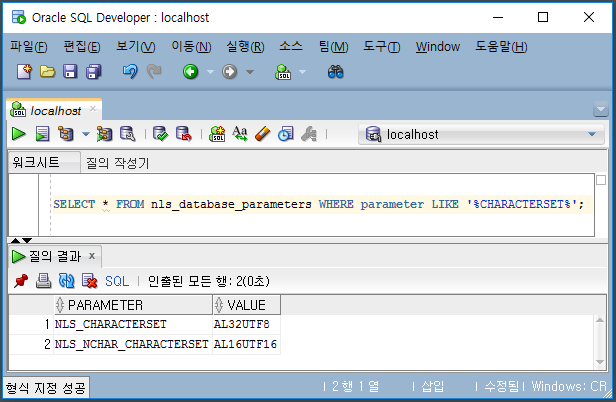Select the NLS_CHARACTERSET cell
616x402 pixels.
tap(133, 325)
